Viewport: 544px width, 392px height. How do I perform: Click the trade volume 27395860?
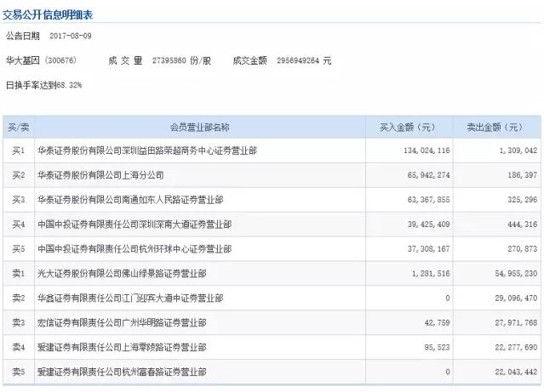coord(169,60)
